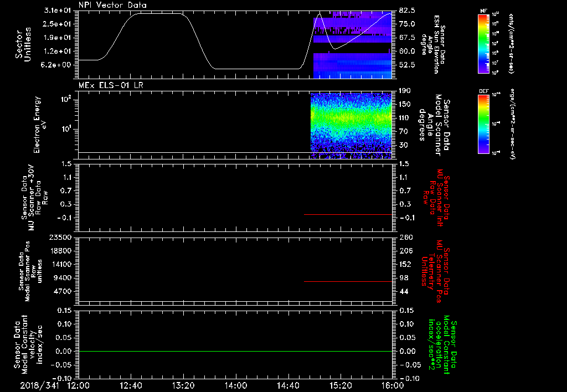Click the "ESH Sun Elevation Angle" axis label

click(x=433, y=44)
